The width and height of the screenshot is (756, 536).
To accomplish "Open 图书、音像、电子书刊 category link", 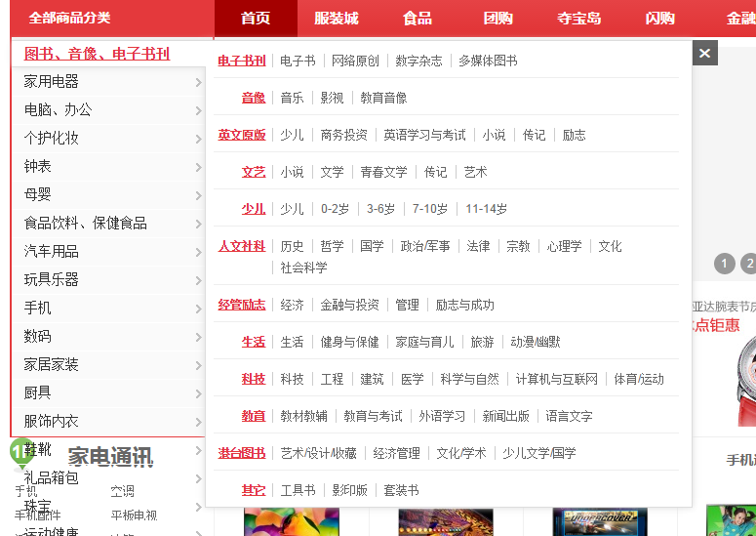I will tap(97, 53).
